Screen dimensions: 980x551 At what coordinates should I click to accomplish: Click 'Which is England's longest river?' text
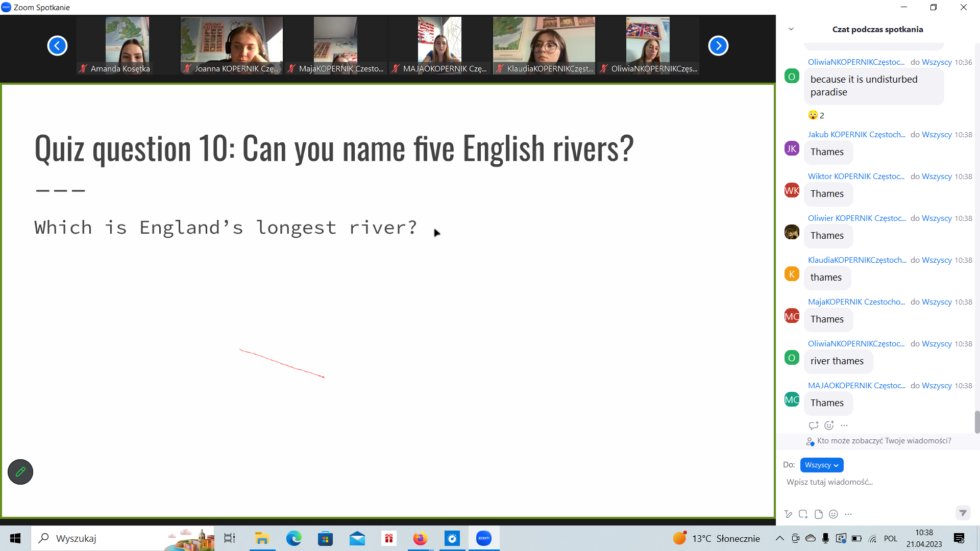(x=226, y=228)
